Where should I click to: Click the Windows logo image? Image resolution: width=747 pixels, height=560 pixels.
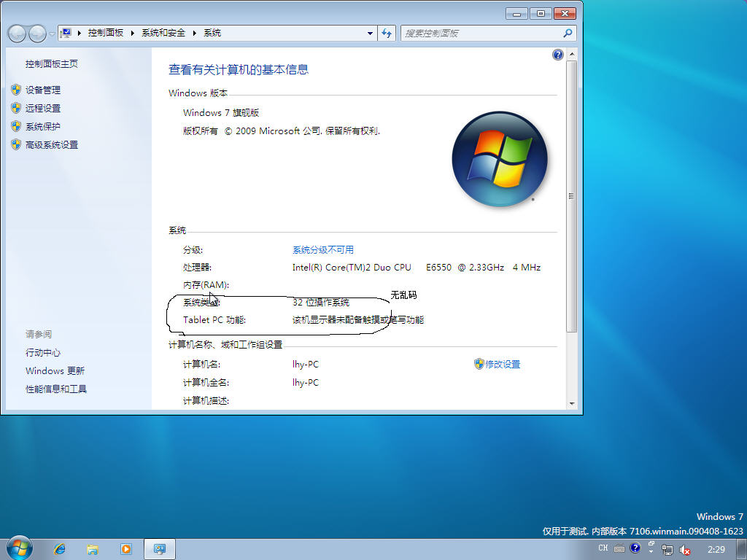(500, 158)
